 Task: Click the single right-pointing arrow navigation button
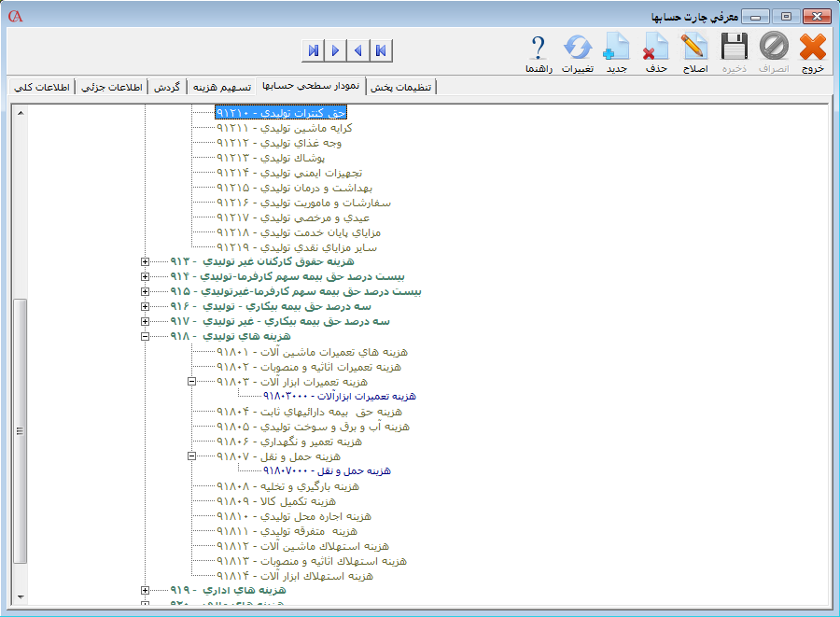(x=335, y=49)
